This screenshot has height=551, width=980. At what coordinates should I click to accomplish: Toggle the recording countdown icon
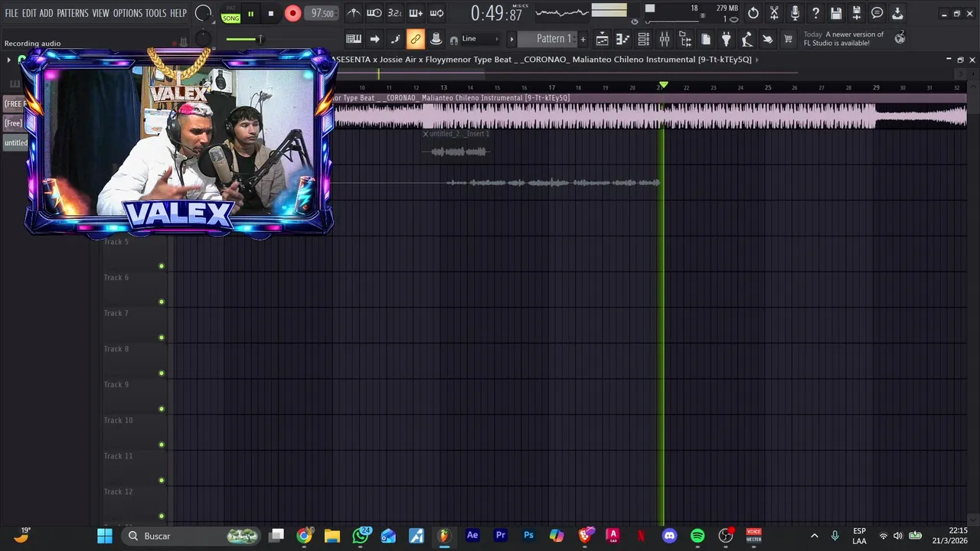click(394, 13)
